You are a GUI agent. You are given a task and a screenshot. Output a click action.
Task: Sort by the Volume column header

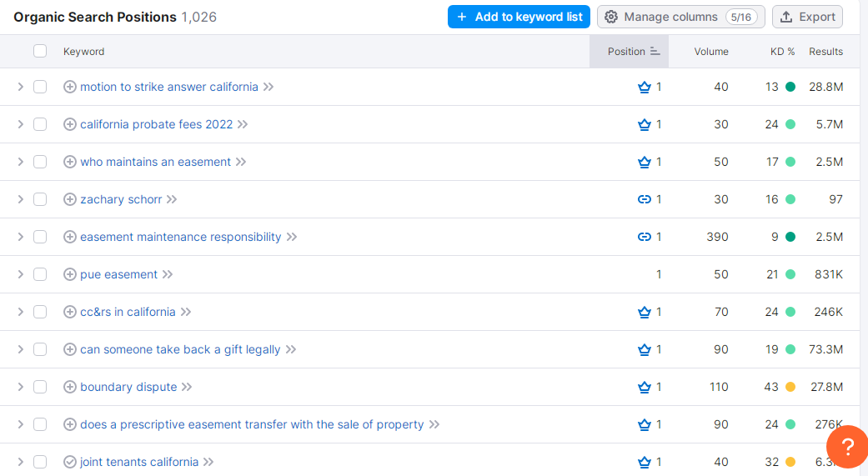(710, 52)
